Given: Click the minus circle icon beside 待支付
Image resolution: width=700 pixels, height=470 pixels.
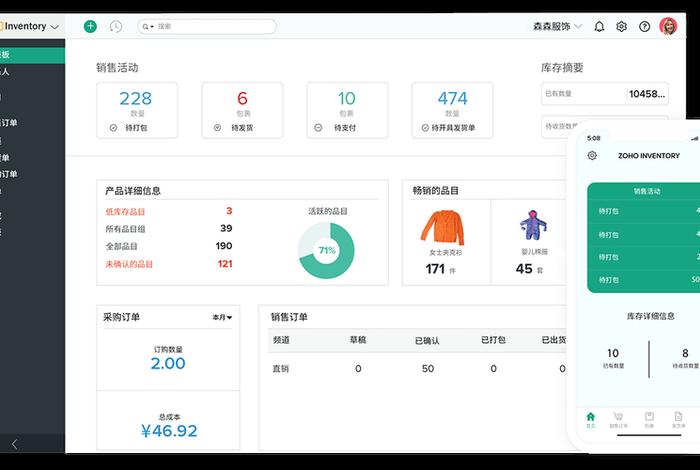Looking at the screenshot, I should click(x=318, y=128).
